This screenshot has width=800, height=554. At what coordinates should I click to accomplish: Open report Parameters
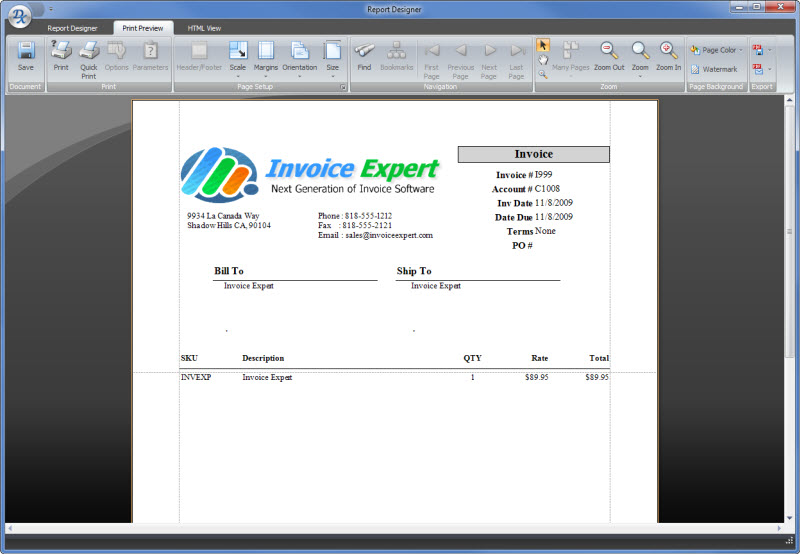pos(150,57)
